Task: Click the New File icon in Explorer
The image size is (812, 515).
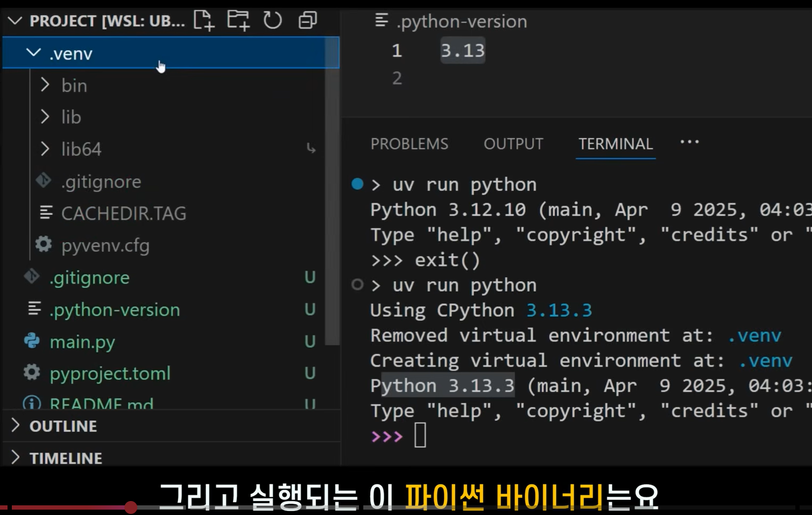Action: click(x=204, y=20)
